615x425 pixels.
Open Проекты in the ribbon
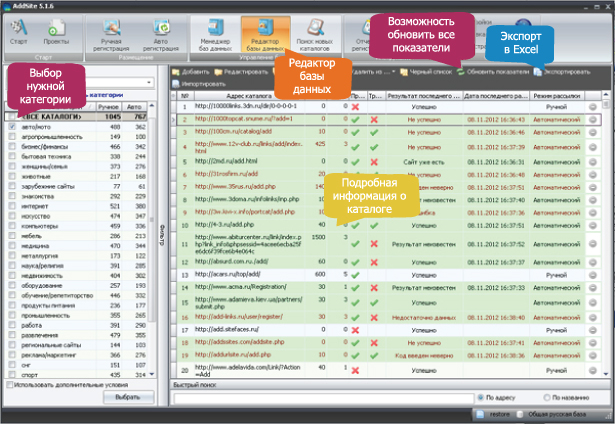click(x=56, y=34)
